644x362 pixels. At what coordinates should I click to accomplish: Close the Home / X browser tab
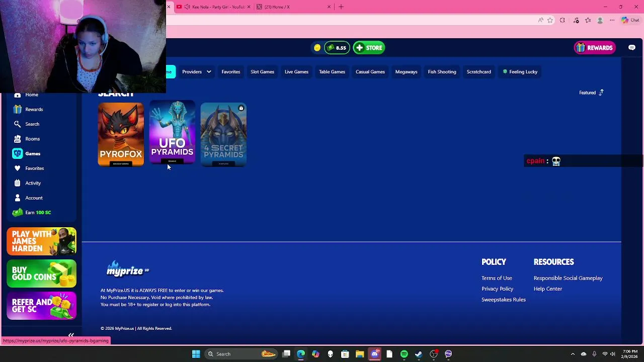click(329, 7)
